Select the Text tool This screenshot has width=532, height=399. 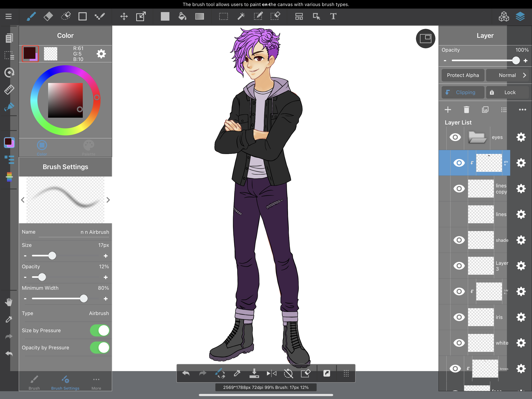pos(333,16)
